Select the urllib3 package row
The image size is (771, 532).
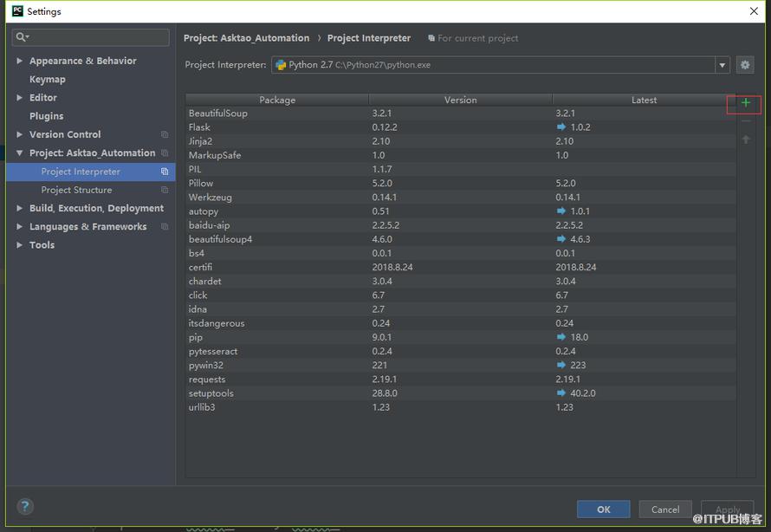461,407
